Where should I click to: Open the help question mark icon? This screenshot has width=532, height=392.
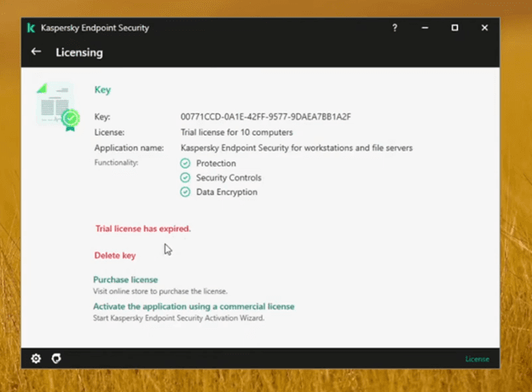click(395, 28)
